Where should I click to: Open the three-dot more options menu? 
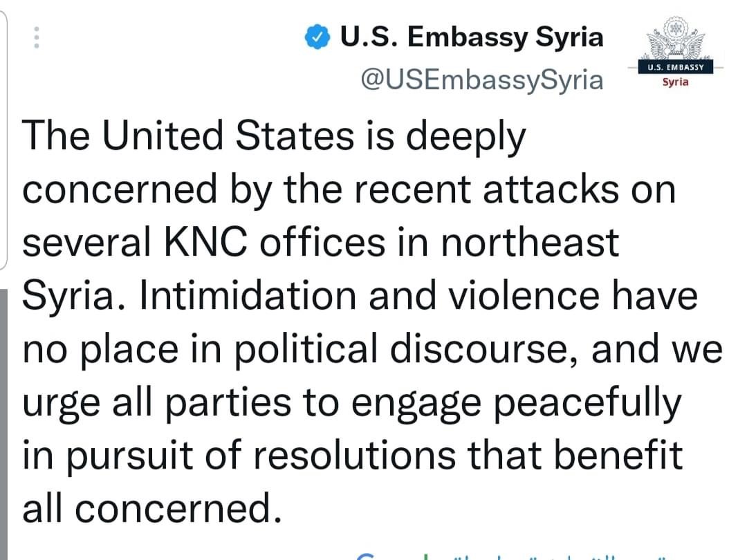coord(37,37)
